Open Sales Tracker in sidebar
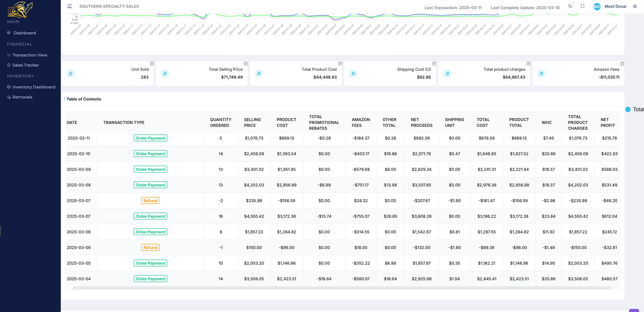Screen dimensions: 644x312 (25, 65)
